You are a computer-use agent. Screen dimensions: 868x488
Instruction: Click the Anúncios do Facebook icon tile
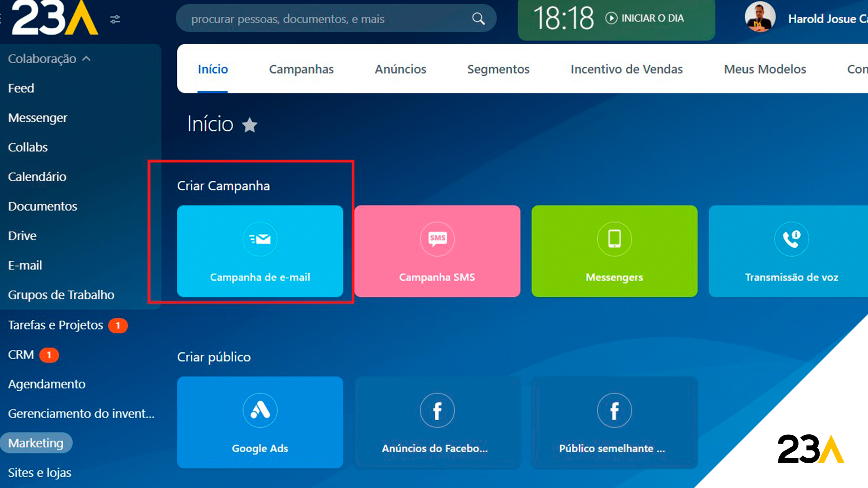(x=437, y=410)
